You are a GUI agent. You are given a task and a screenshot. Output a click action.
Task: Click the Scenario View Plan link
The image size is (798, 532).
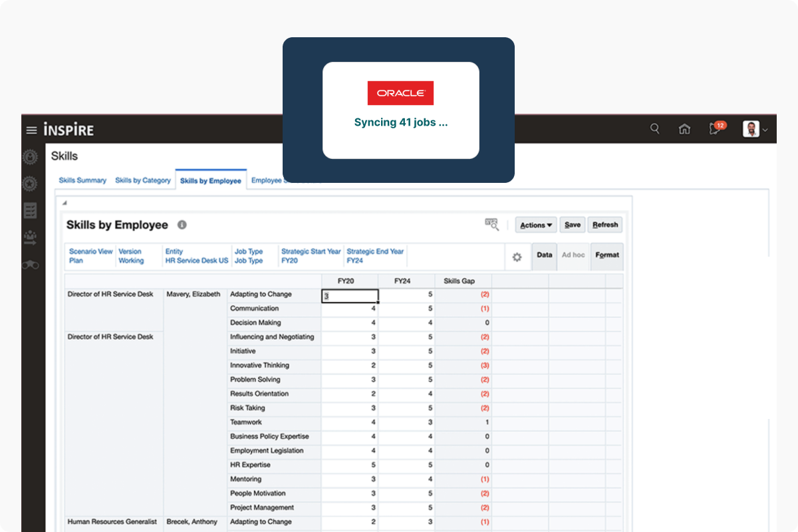(x=91, y=256)
